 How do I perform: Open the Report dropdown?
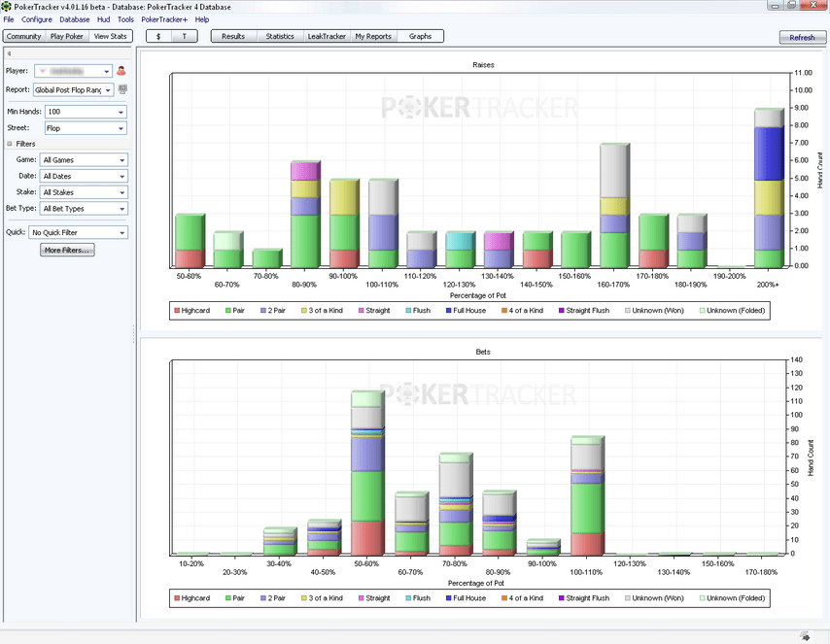(74, 90)
